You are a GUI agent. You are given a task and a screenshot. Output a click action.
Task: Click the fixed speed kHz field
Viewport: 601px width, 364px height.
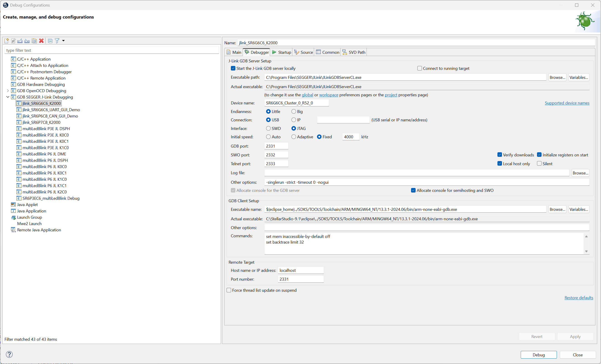pos(351,137)
